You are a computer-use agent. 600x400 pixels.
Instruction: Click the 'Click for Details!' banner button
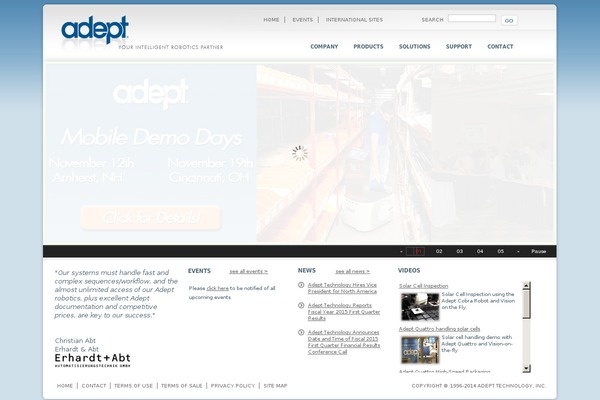coord(150,217)
